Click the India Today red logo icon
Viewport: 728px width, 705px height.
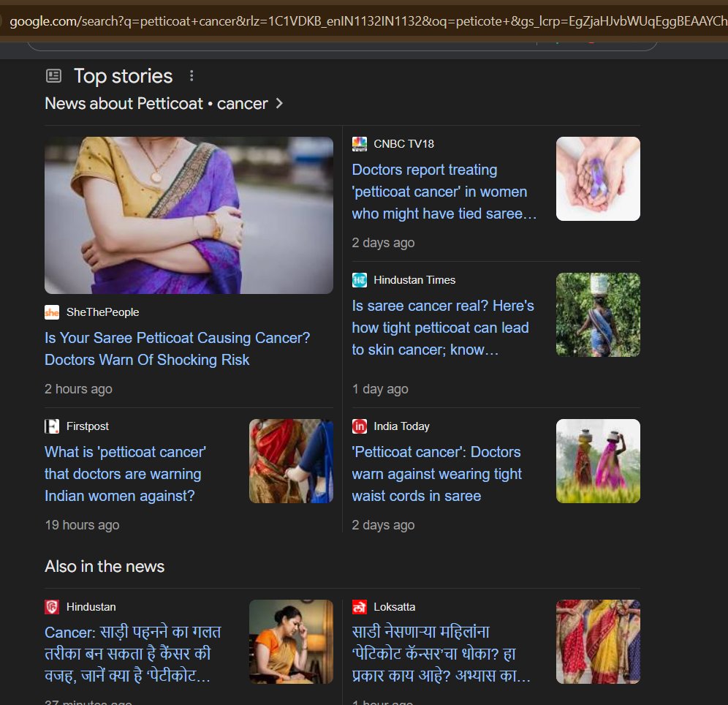pos(360,426)
